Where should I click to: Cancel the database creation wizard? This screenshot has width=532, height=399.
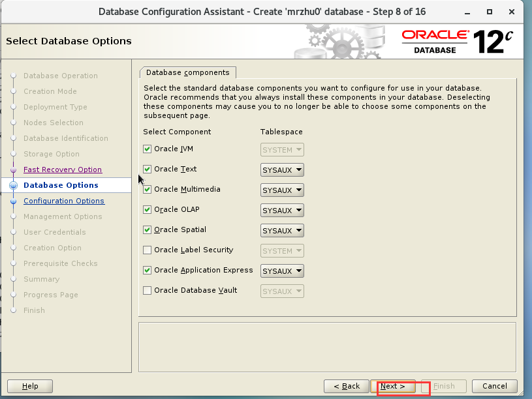pyautogui.click(x=495, y=386)
